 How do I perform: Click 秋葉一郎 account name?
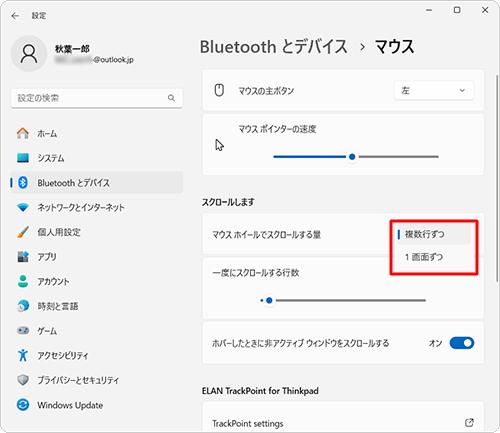coord(72,49)
